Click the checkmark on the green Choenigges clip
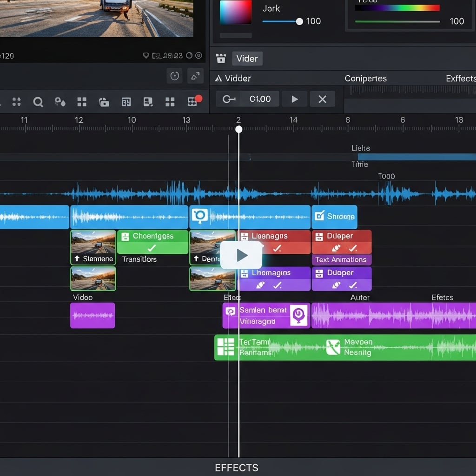 (152, 248)
